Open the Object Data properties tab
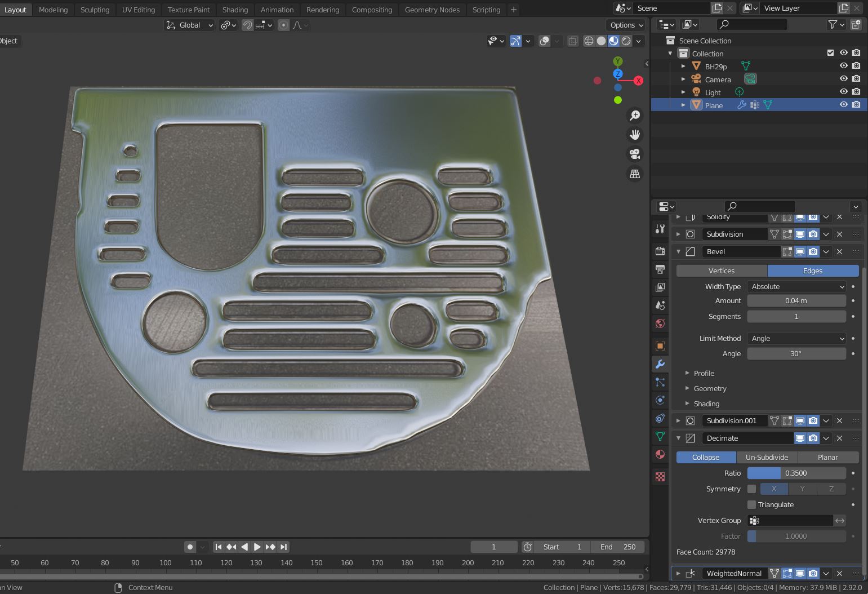This screenshot has height=594, width=868. pos(660,436)
